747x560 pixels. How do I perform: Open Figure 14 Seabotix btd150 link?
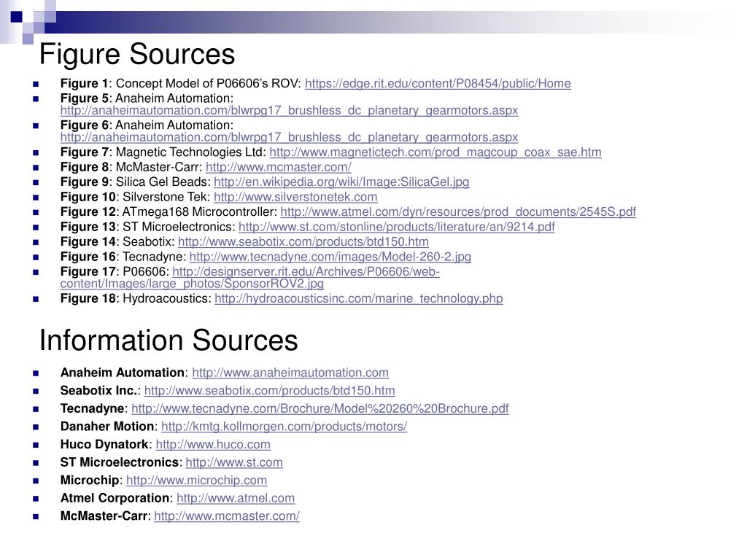point(303,242)
